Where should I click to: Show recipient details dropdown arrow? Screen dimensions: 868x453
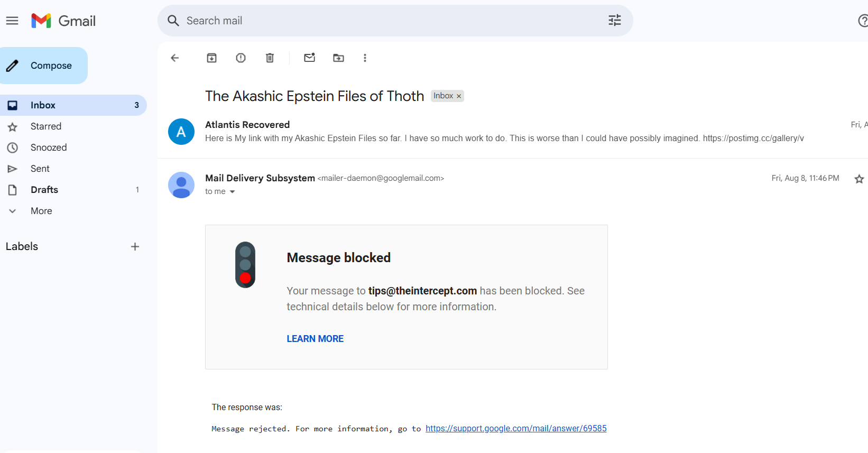(232, 192)
